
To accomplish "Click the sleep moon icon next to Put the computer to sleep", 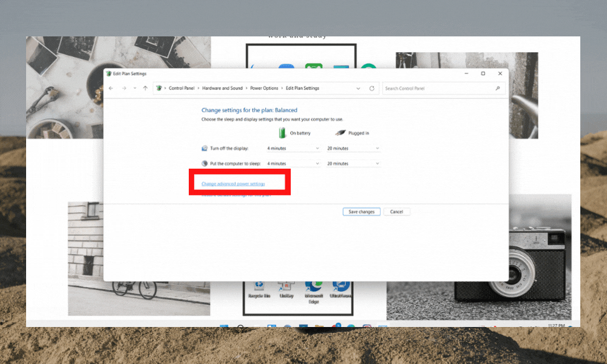I will coord(203,163).
